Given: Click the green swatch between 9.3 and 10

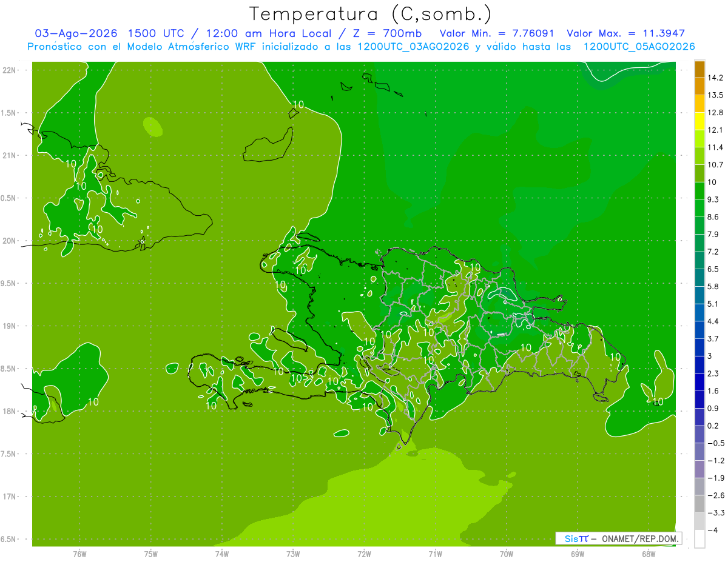Looking at the screenshot, I should click(699, 191).
